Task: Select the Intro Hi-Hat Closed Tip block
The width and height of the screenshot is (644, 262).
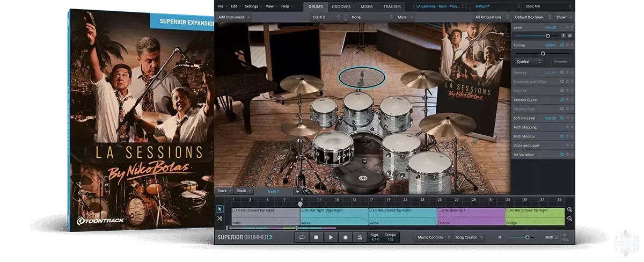Action: (x=266, y=216)
